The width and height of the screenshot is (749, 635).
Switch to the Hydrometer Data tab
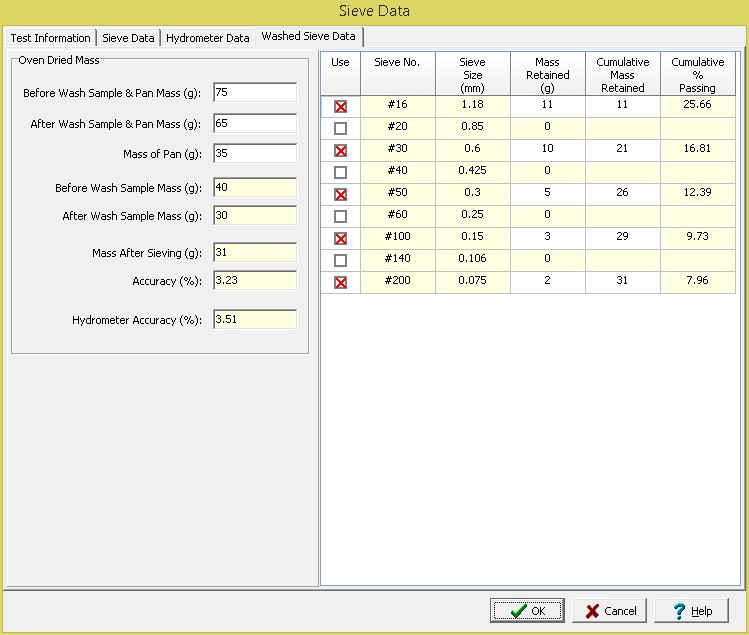click(207, 38)
